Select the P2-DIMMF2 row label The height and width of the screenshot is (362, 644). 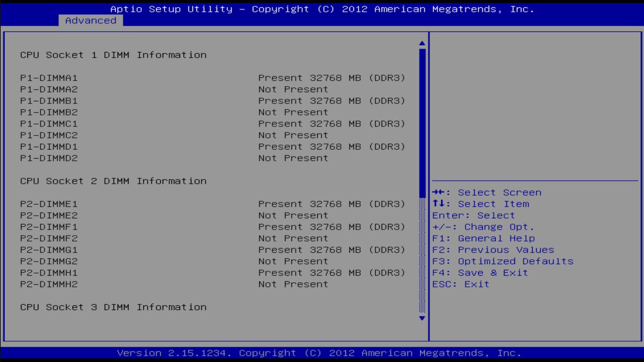point(49,238)
